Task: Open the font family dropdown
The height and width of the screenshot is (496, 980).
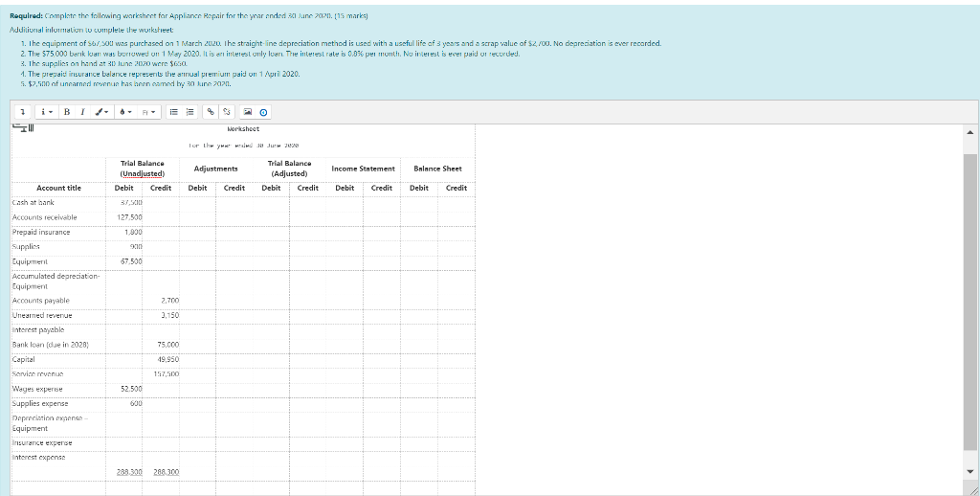Action: (x=148, y=112)
